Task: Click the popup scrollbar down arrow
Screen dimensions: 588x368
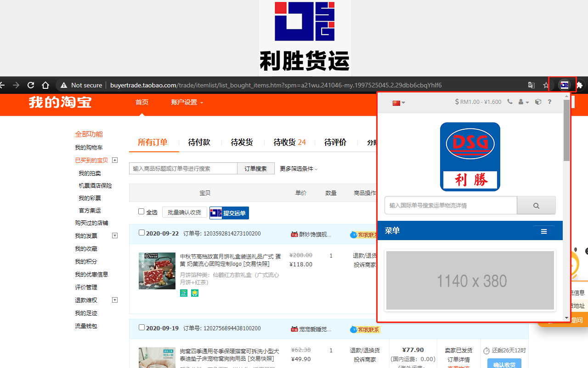Action: (x=566, y=317)
